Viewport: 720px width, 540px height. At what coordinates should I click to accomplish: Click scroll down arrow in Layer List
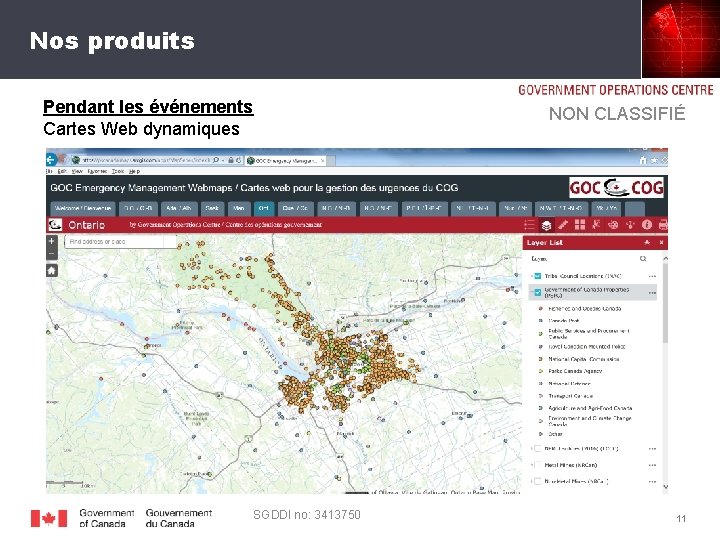pyautogui.click(x=665, y=487)
